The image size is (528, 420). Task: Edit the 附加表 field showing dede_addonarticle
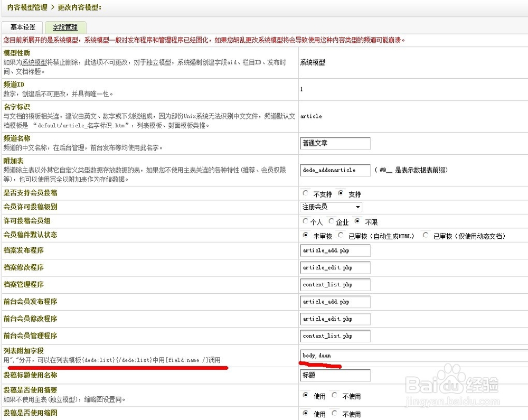(x=335, y=171)
